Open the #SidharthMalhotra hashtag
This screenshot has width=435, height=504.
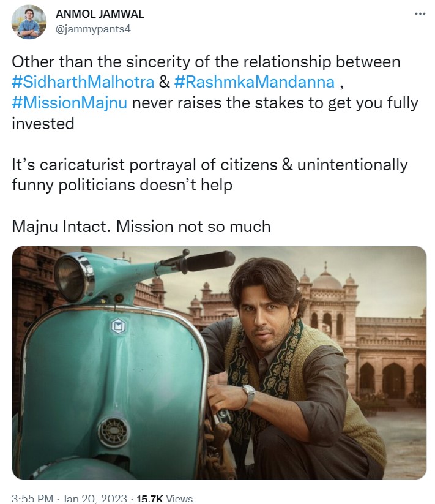[83, 82]
